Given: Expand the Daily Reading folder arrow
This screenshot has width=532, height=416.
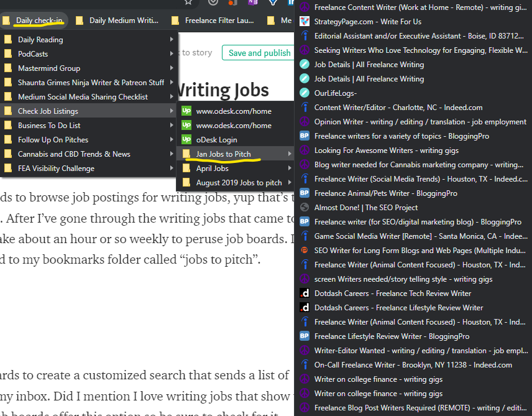Looking at the screenshot, I should coord(172,40).
